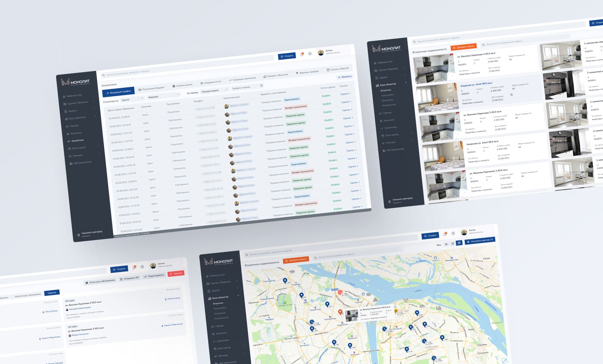
Task: Click the red Удалить button
Action: pos(176,274)
